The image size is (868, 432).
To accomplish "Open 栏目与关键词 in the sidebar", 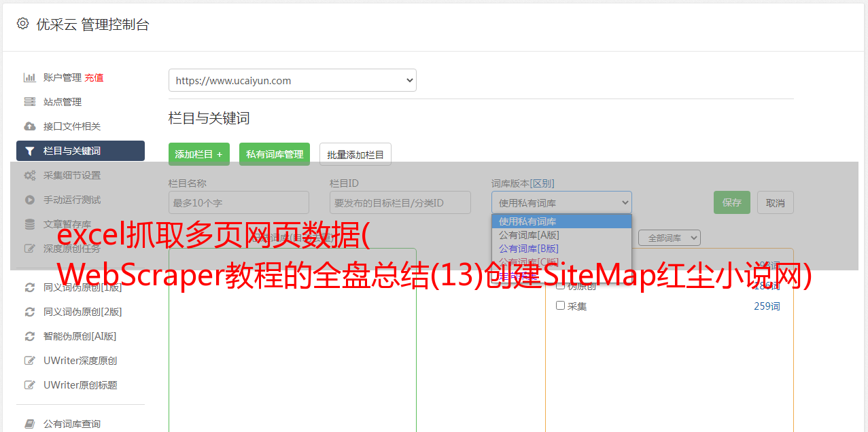I will 80,151.
